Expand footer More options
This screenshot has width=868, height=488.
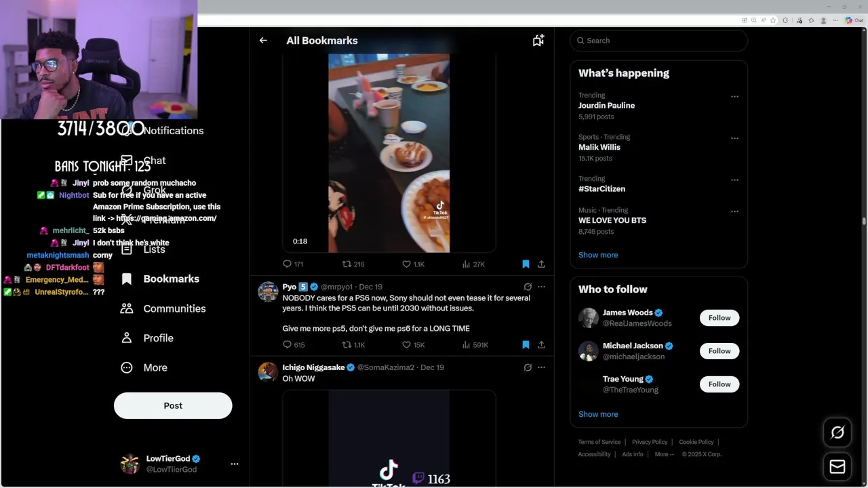coord(665,454)
